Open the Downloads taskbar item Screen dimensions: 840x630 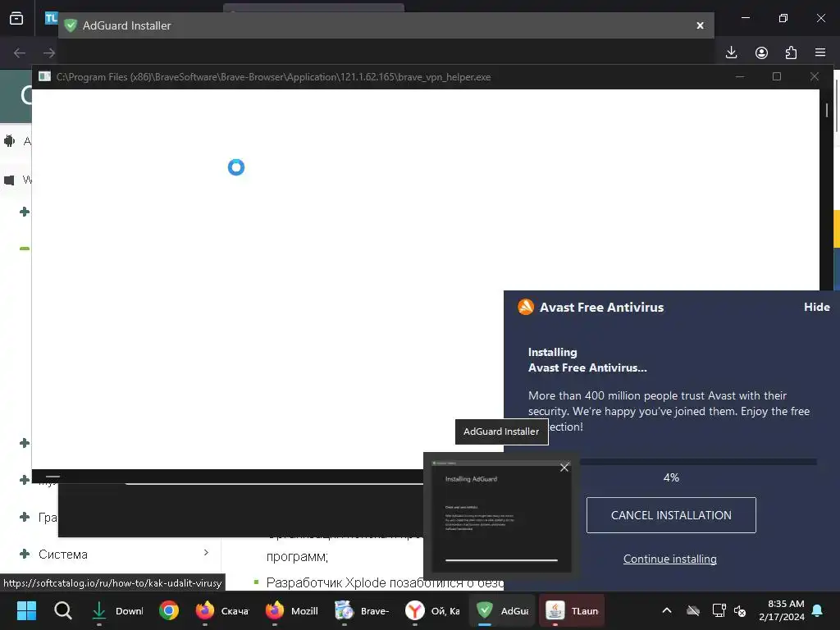point(117,610)
